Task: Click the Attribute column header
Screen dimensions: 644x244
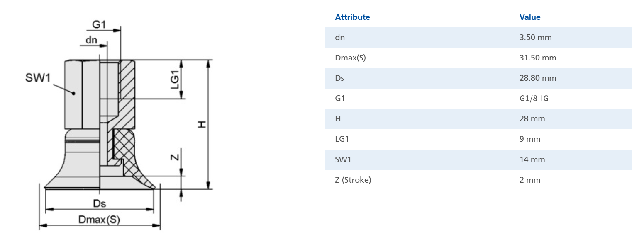Action: 352,17
